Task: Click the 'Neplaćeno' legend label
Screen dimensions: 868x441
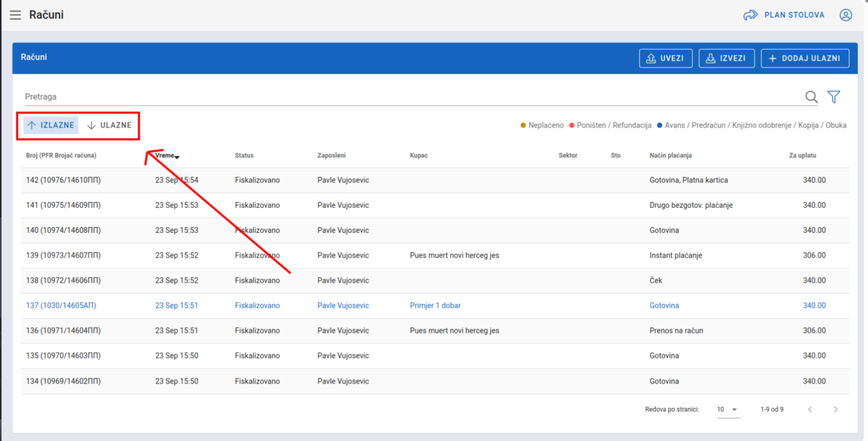Action: point(546,126)
